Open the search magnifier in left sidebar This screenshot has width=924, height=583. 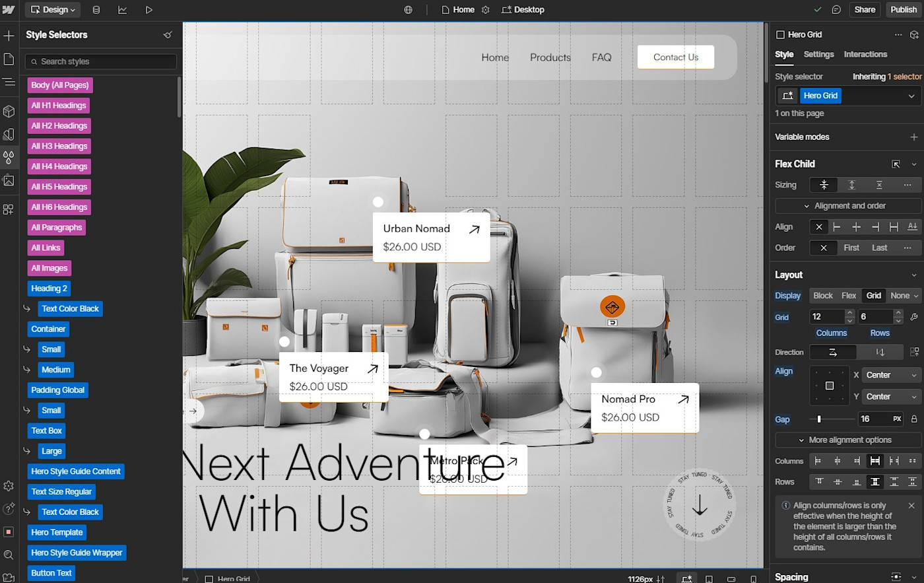point(9,555)
